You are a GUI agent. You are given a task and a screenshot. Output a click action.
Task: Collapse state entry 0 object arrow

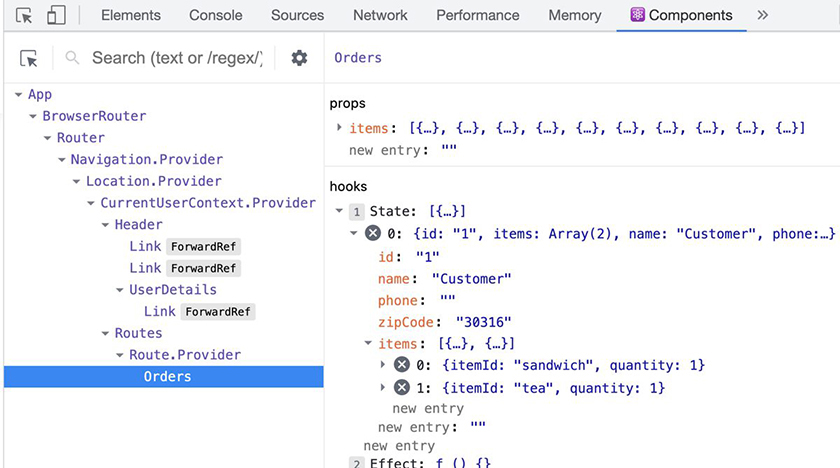tap(354, 233)
